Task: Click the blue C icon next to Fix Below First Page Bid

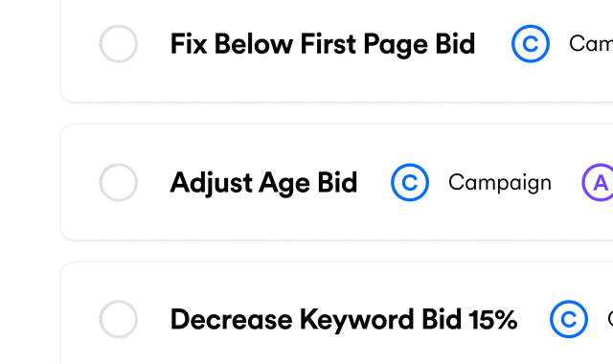Action: 531,44
